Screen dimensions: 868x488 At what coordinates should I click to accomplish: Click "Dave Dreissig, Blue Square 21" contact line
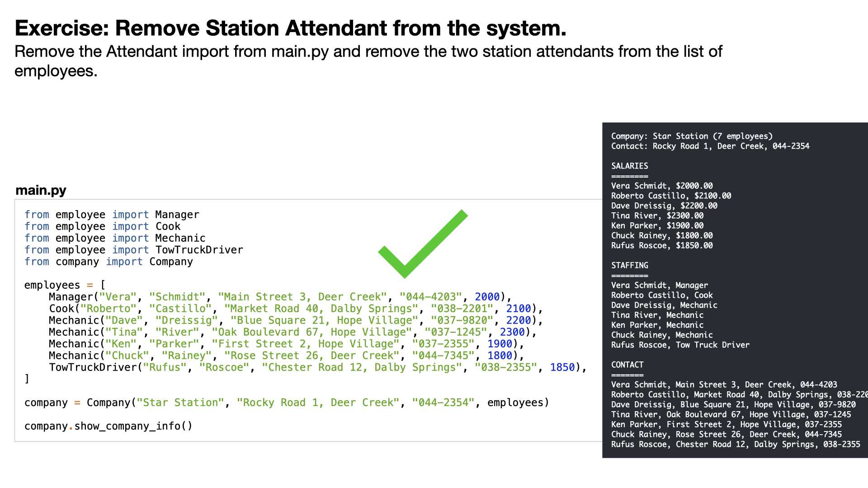coord(733,404)
